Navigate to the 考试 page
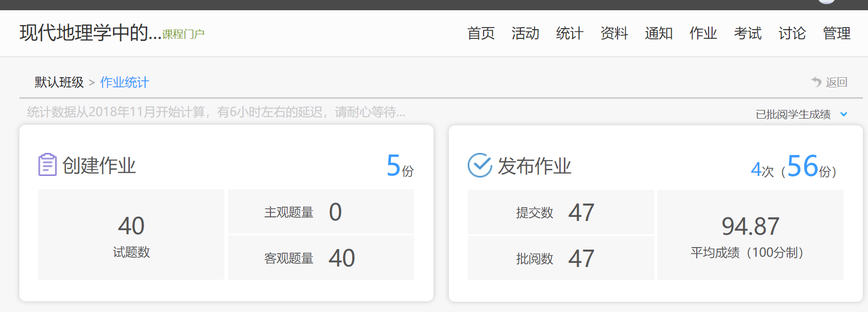 [747, 33]
